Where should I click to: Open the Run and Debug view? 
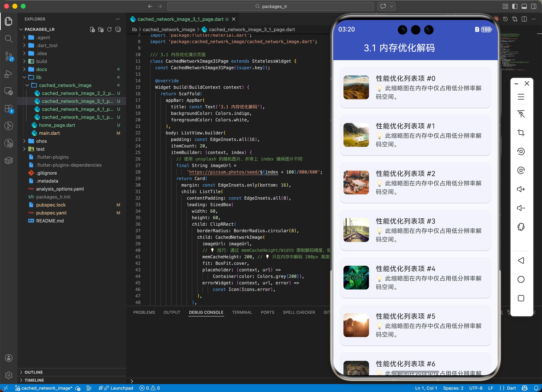click(9, 74)
